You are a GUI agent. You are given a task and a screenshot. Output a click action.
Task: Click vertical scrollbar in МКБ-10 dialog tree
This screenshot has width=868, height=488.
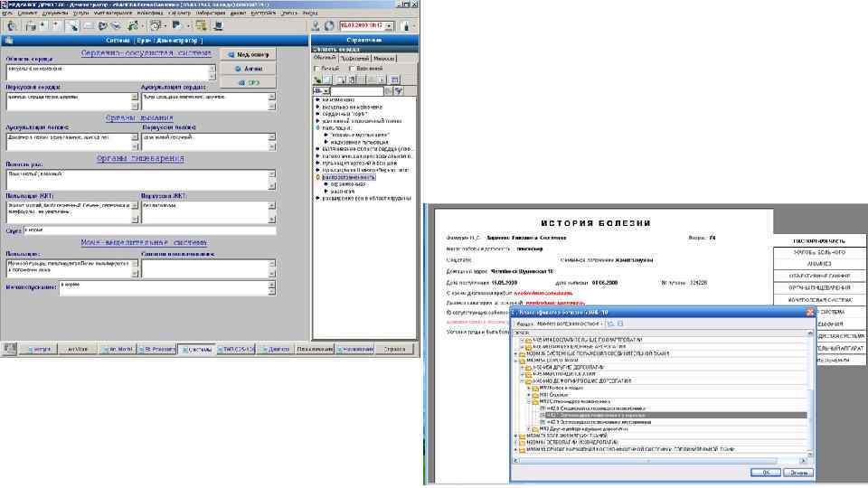[810, 393]
